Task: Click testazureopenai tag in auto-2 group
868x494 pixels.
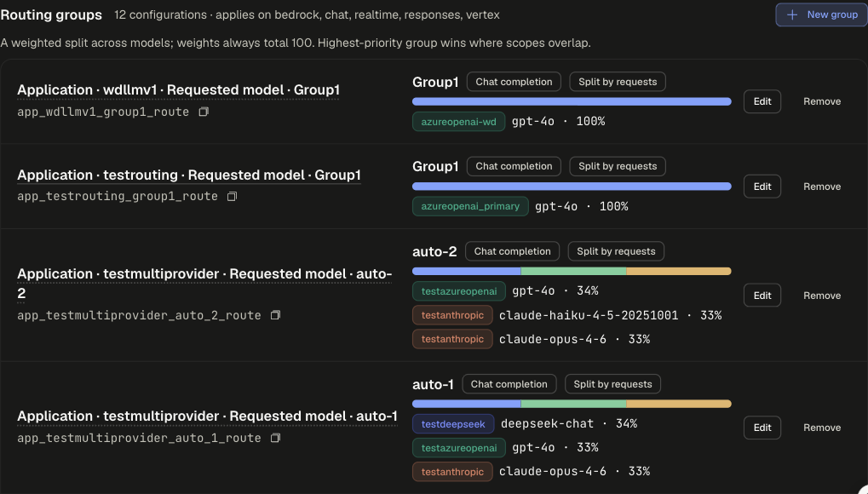Action: 459,291
